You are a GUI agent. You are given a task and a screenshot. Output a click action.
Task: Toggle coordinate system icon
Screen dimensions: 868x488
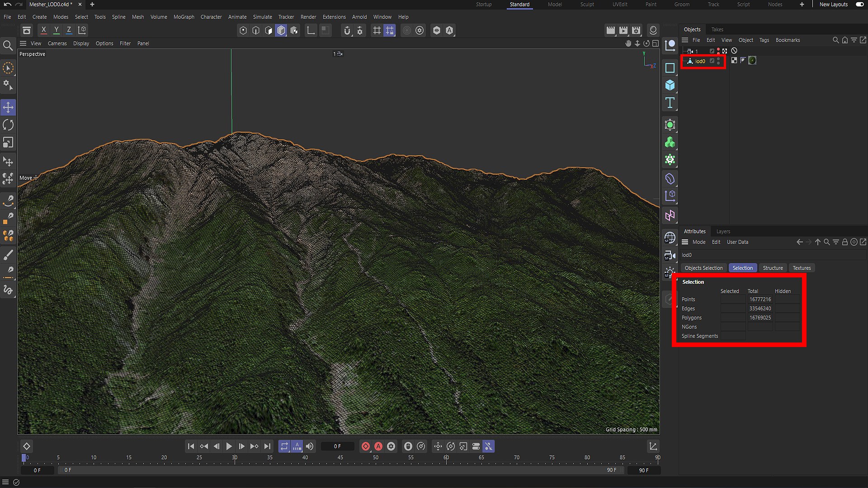(82, 30)
